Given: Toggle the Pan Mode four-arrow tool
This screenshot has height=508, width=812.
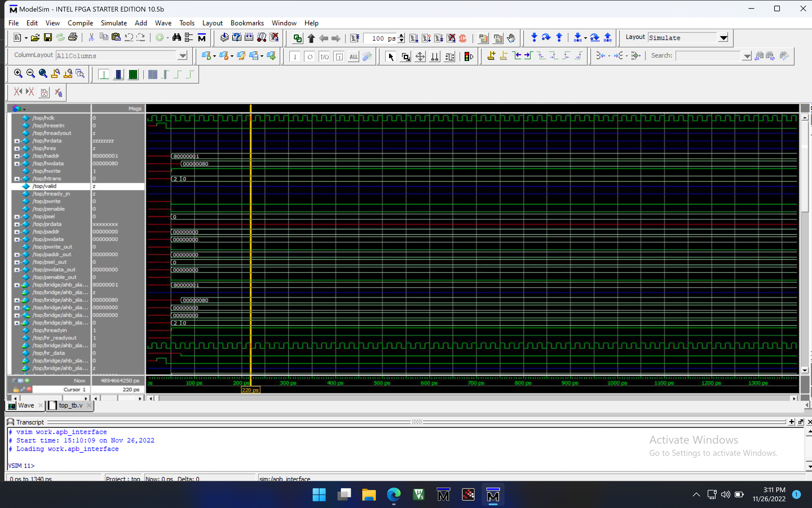Looking at the screenshot, I should pyautogui.click(x=420, y=56).
